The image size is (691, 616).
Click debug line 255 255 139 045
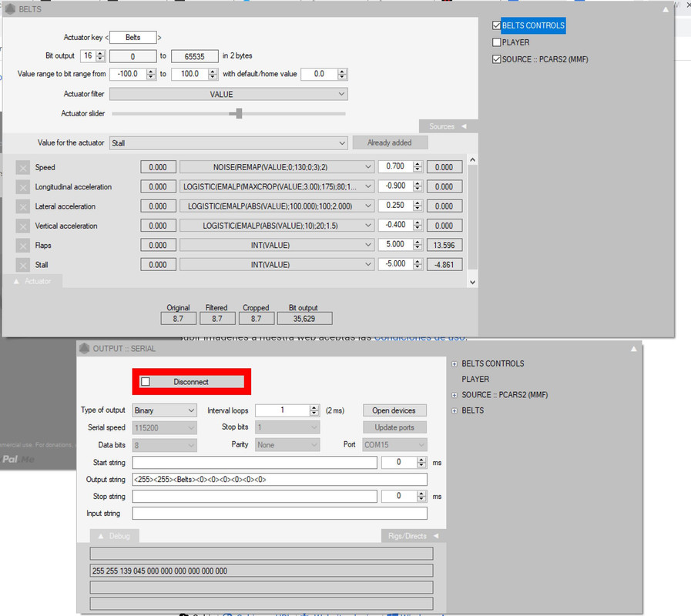(x=261, y=571)
